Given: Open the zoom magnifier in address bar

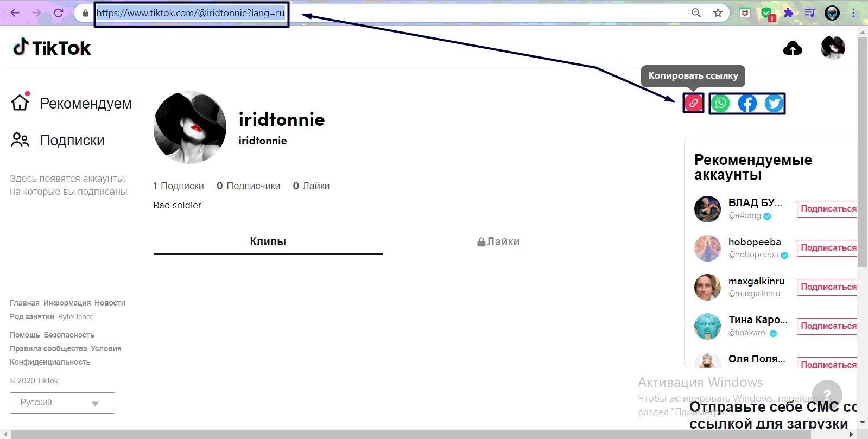Looking at the screenshot, I should (696, 13).
